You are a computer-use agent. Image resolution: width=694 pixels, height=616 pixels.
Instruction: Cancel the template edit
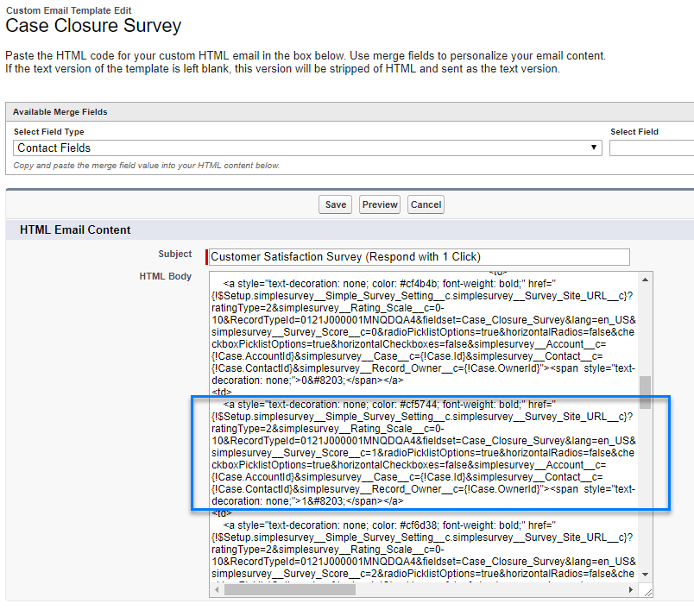(426, 204)
